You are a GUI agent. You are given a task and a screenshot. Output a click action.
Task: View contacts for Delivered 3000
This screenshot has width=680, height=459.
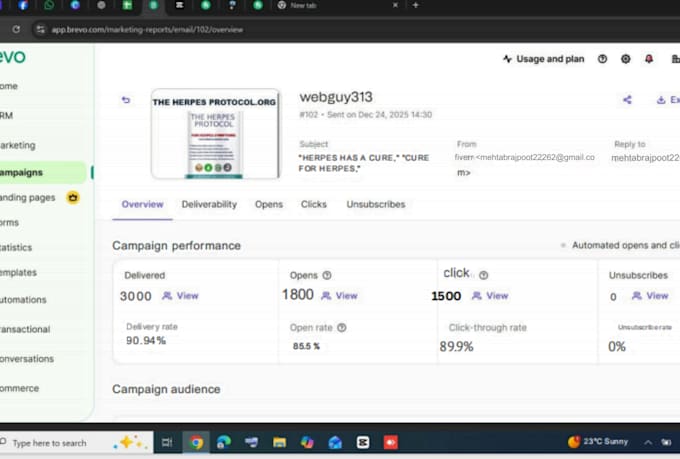click(180, 296)
